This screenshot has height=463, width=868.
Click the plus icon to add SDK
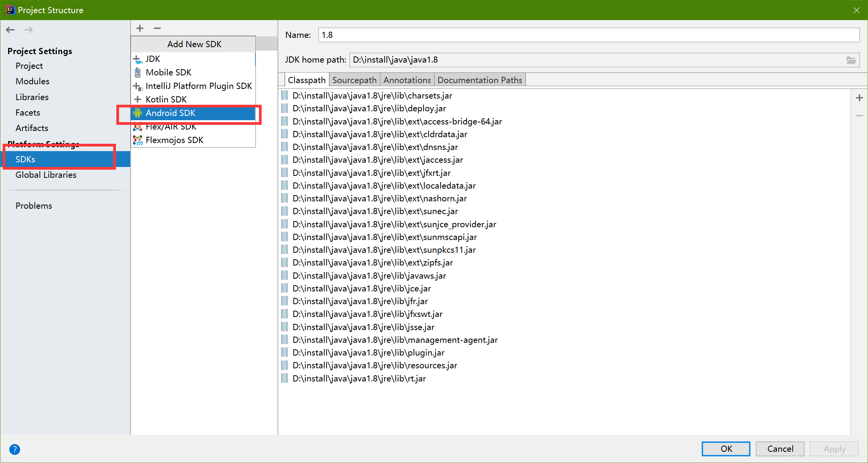tap(140, 28)
